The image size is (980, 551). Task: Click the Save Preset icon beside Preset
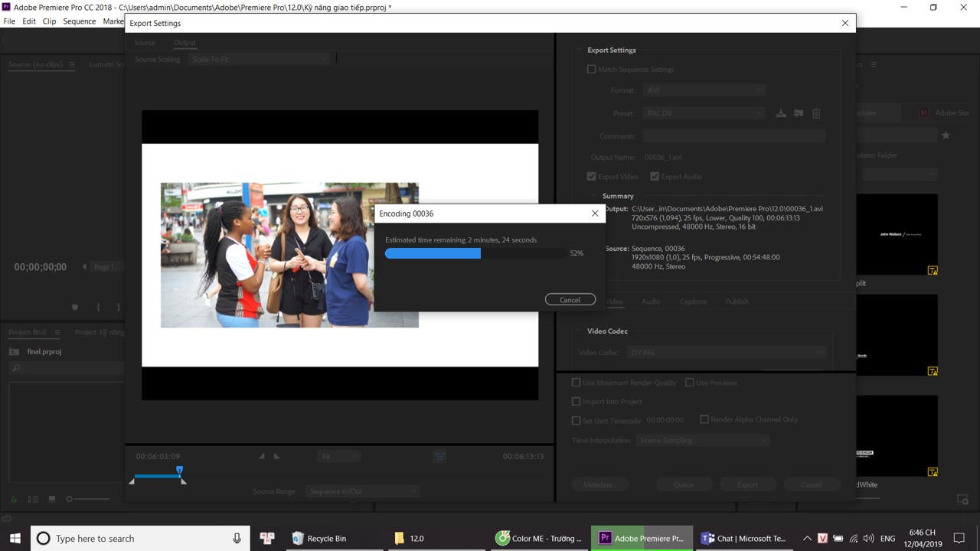tap(781, 113)
